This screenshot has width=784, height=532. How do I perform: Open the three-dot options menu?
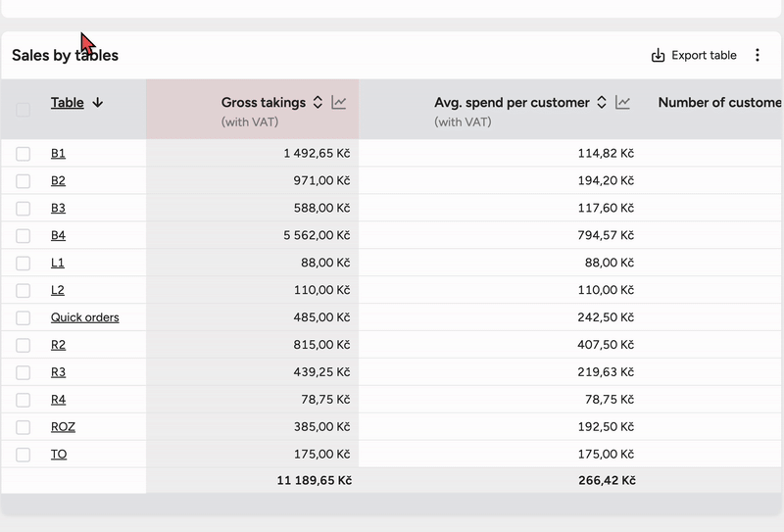click(758, 56)
